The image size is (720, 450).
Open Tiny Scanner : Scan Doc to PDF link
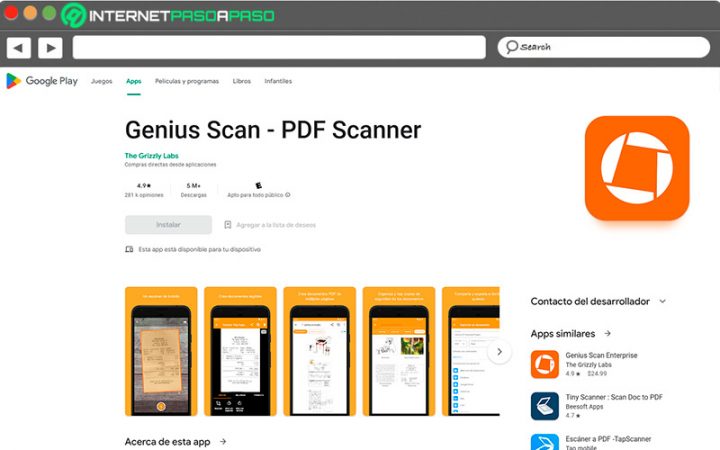tap(614, 397)
